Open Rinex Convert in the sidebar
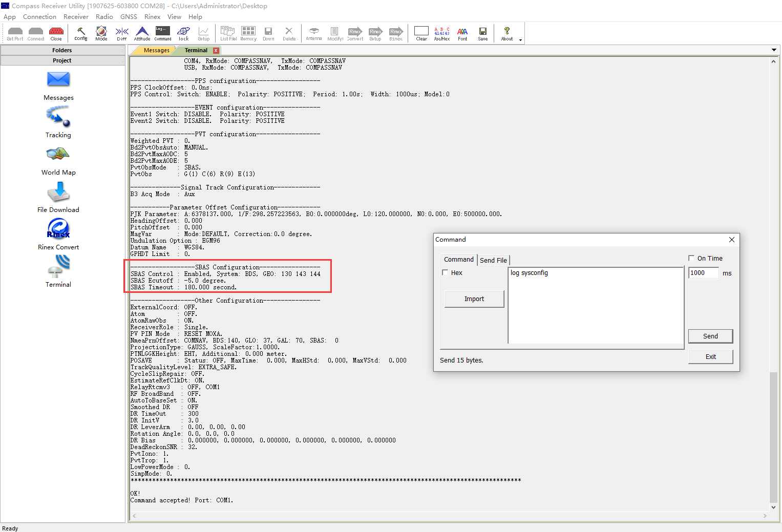This screenshot has width=782, height=532. point(58,235)
